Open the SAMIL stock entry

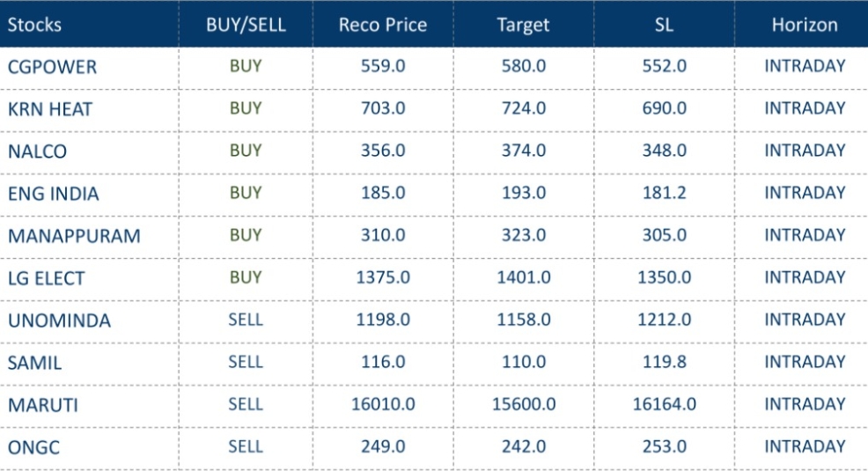click(35, 363)
